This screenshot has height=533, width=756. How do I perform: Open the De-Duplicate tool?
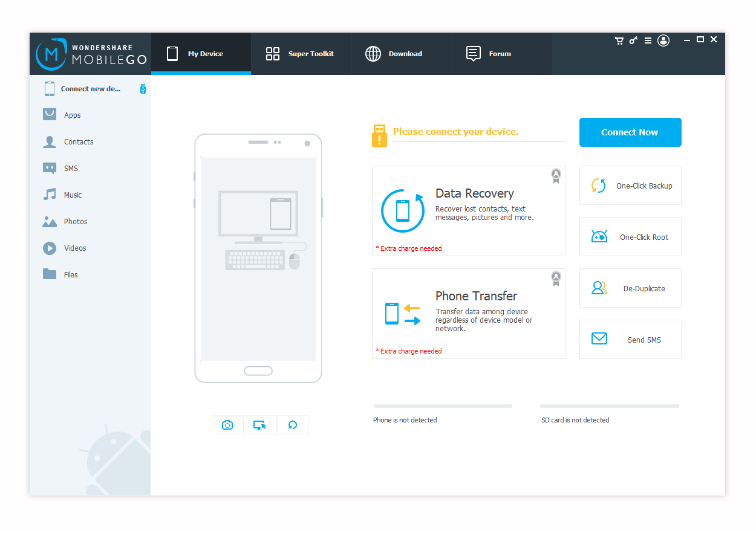click(630, 288)
